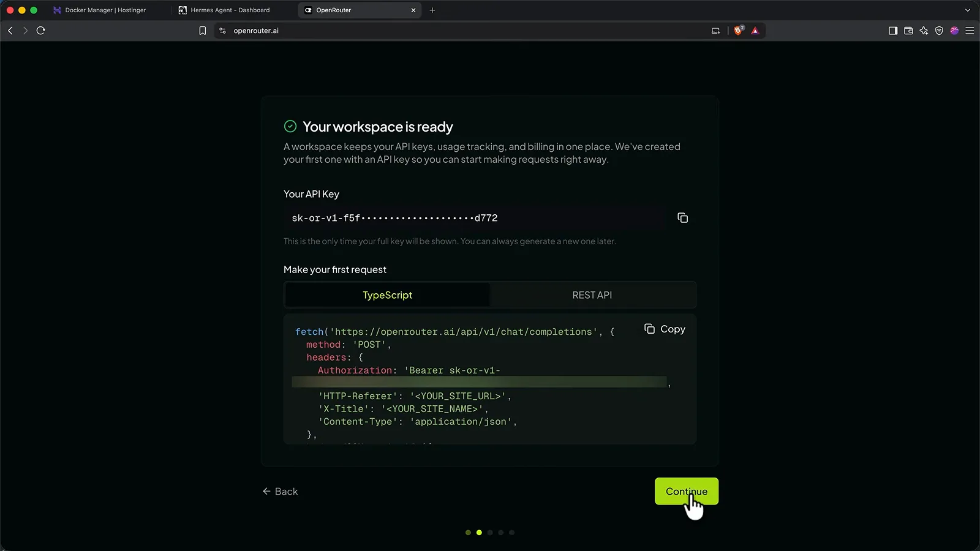Switch to the REST API tab
The width and height of the screenshot is (980, 551).
click(x=592, y=295)
